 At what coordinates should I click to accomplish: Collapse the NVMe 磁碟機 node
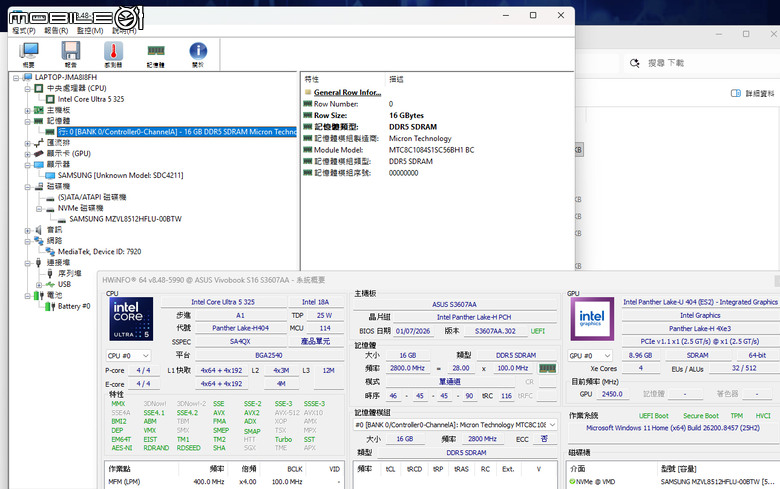(x=39, y=209)
